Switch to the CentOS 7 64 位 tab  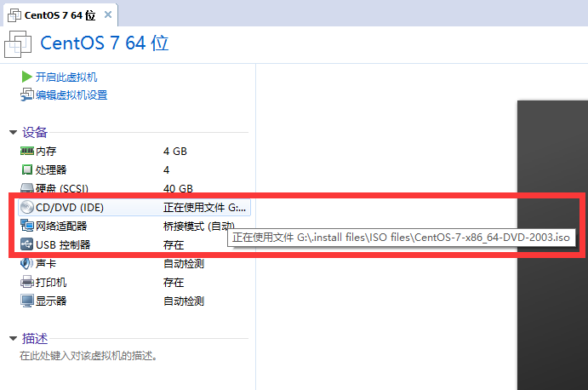[60, 15]
